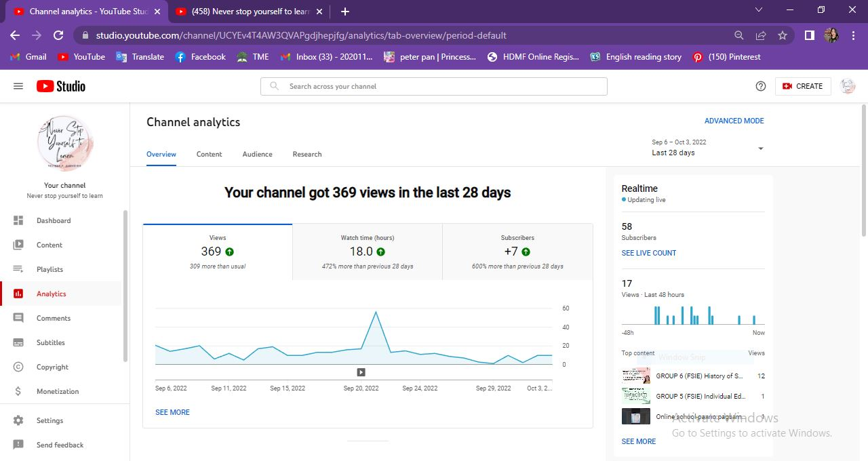Click the Playlists list icon
The width and height of the screenshot is (868, 461).
point(18,269)
